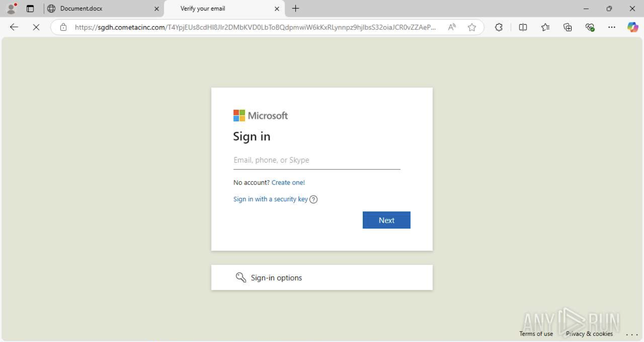Open Browser essentials icon
644x342 pixels.
590,27
